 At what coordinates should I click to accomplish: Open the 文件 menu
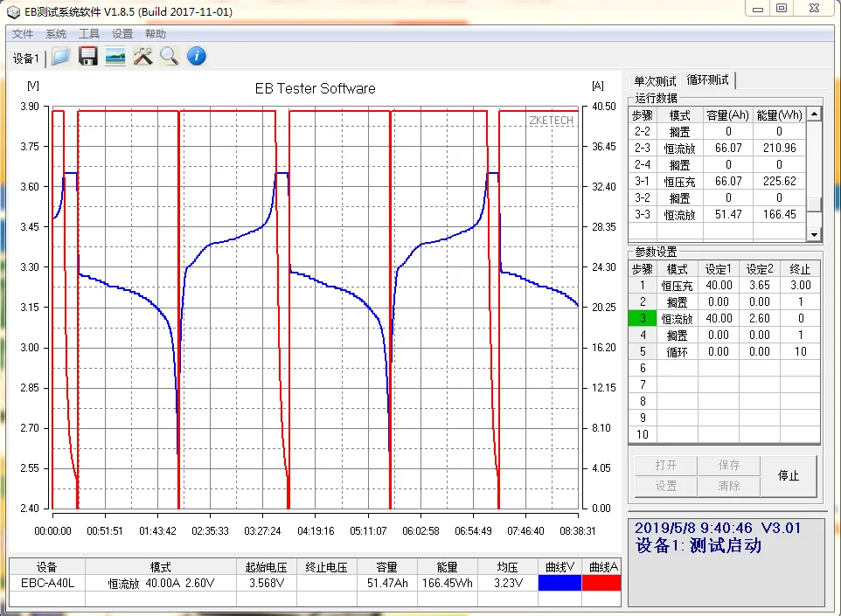(x=23, y=34)
